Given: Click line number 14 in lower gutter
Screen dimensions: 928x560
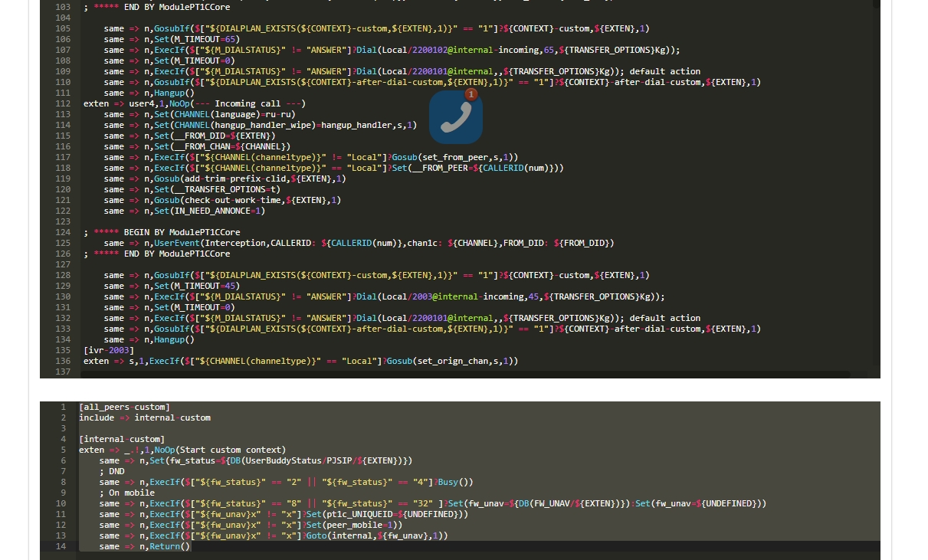Looking at the screenshot, I should pos(61,546).
